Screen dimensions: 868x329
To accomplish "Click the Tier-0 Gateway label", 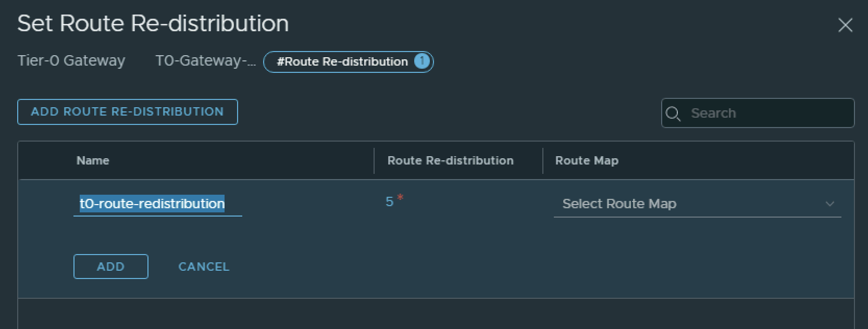I will [71, 61].
